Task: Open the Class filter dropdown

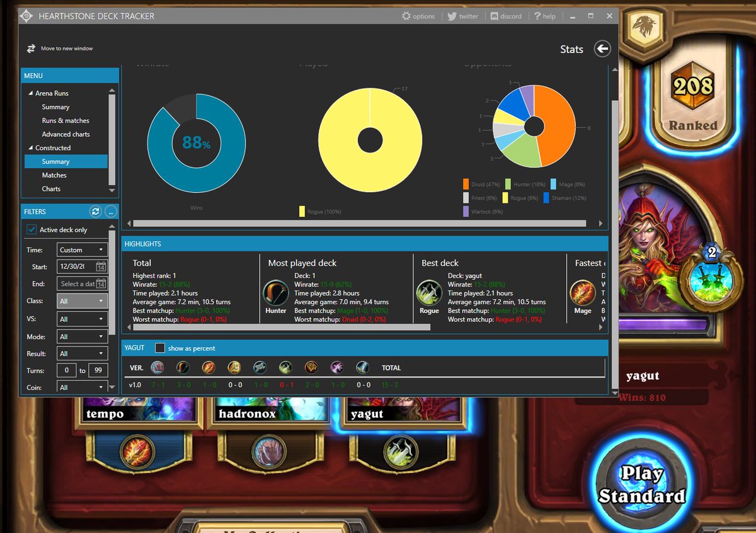Action: coord(82,301)
